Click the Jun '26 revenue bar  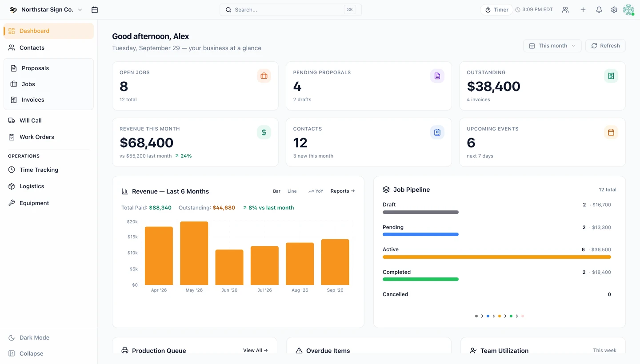[229, 267]
